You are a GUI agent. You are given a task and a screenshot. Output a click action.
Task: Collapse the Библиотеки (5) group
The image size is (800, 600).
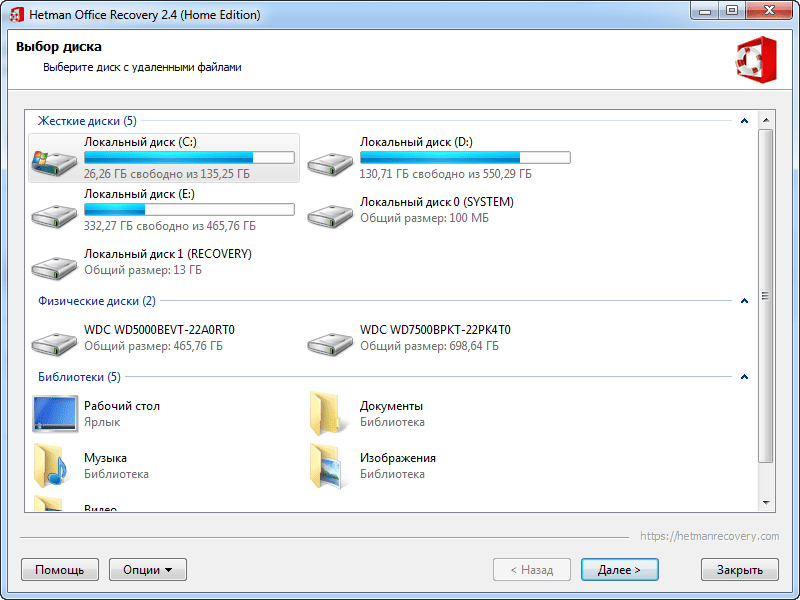click(x=743, y=377)
